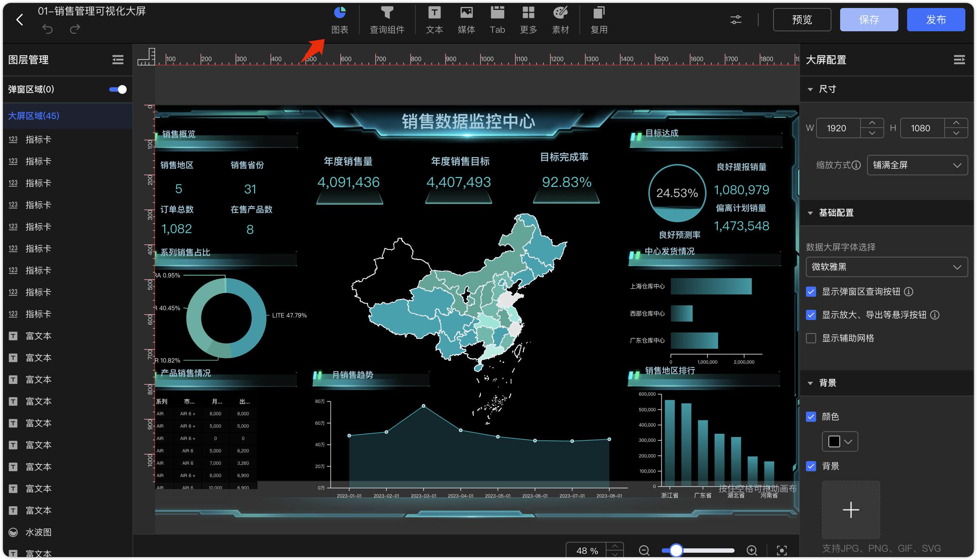Open the Tab component menu item
The width and height of the screenshot is (977, 560).
[497, 20]
